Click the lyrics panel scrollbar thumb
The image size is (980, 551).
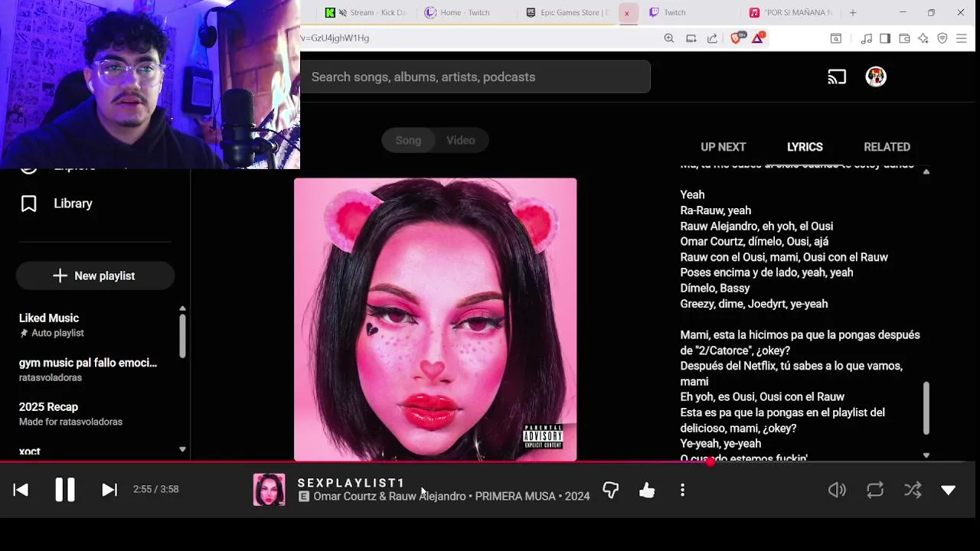(926, 407)
